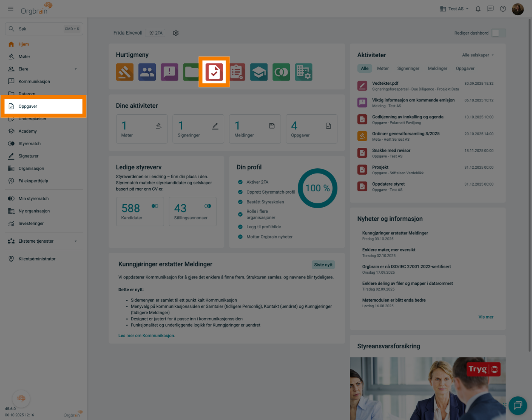Click the Vis mer link
This screenshot has width=532, height=420.
[486, 317]
